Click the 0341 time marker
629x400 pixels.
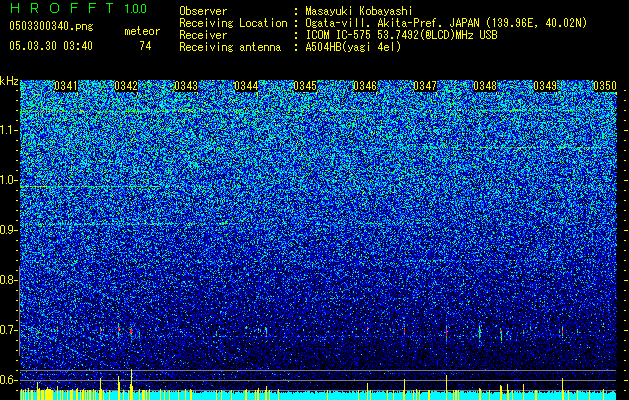click(x=66, y=86)
